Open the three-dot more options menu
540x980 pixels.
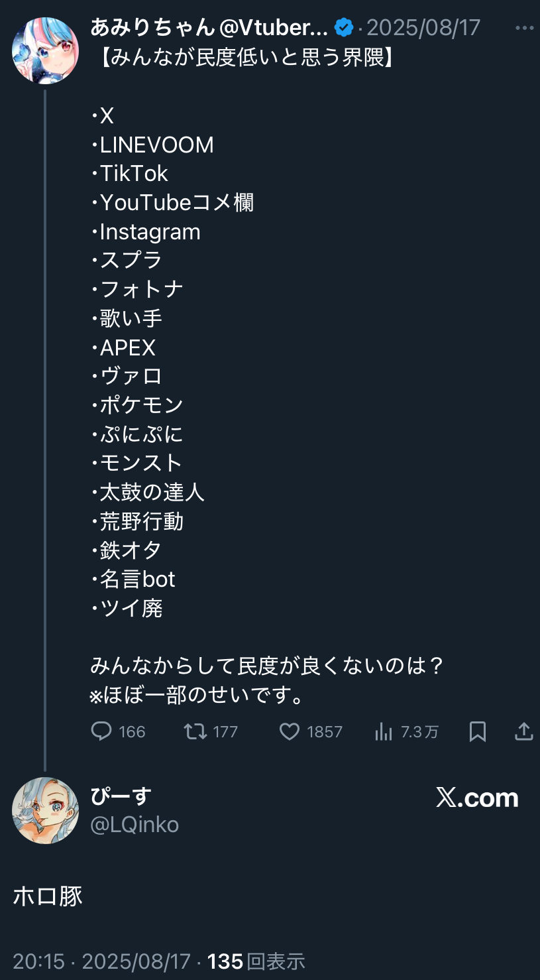pos(524,29)
